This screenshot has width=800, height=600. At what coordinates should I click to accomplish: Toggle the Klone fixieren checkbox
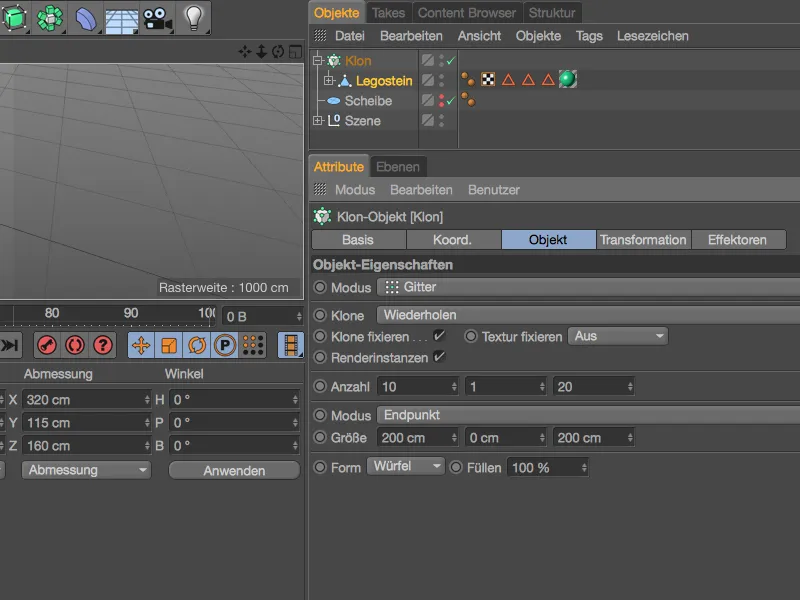click(439, 336)
